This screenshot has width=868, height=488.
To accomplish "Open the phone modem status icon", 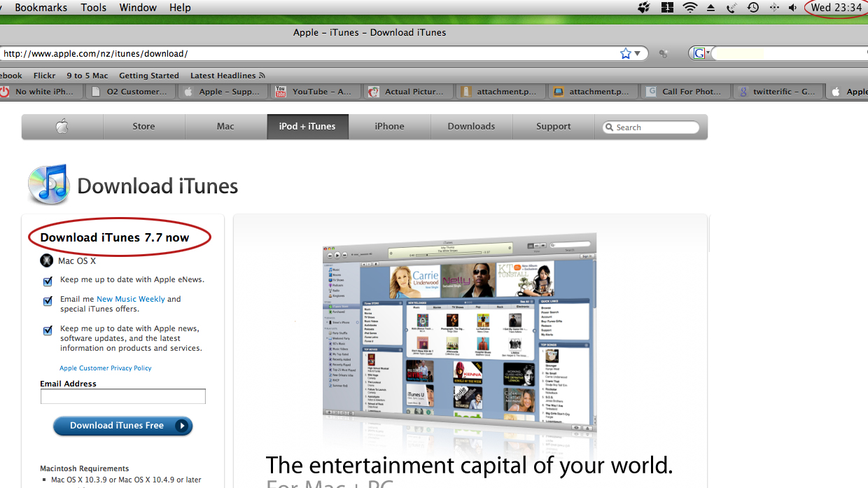I will [731, 8].
